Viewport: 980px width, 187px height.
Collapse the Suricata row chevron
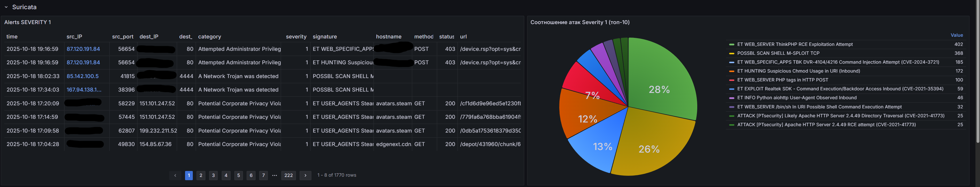click(6, 7)
